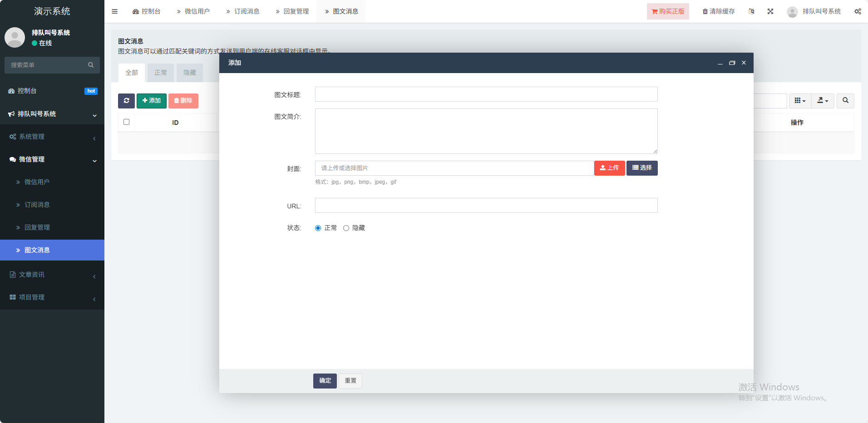Screen dimensions: 868x423
Task: Click the hamburger sidebar toggle icon
Action: coord(114,11)
